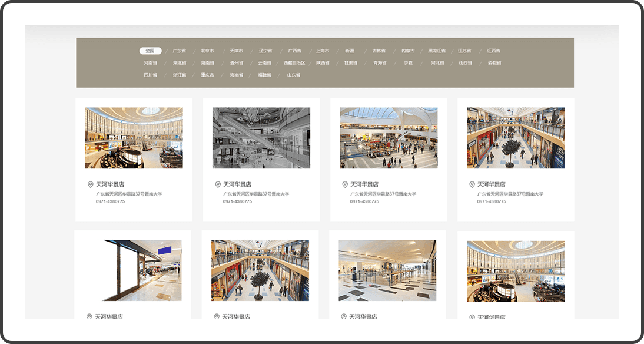This screenshot has height=344, width=644.
Task: Select 西藏自治区 in the region list
Action: pyautogui.click(x=294, y=63)
